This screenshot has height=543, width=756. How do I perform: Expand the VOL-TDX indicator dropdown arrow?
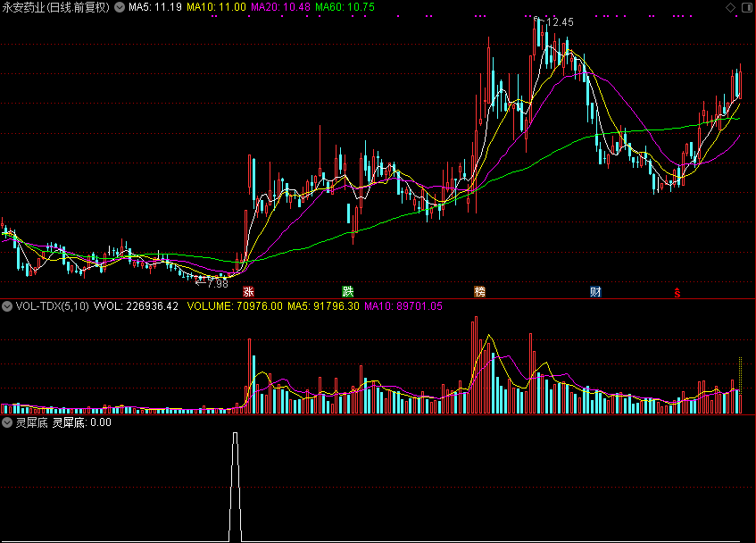pos(7,306)
